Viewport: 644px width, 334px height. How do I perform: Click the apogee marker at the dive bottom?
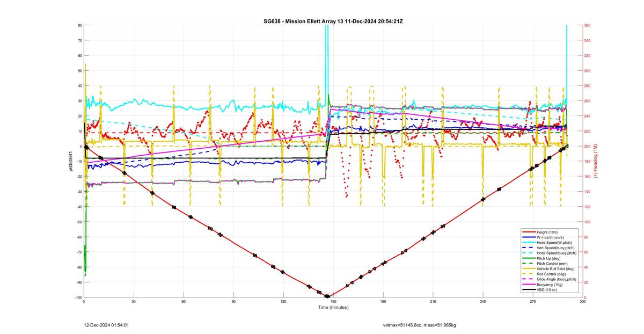(327, 296)
